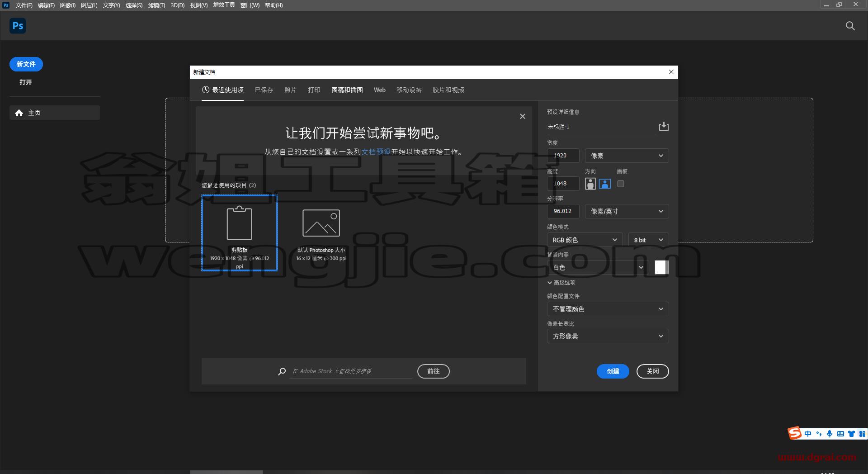Image resolution: width=868 pixels, height=474 pixels.
Task: Open the 3D(D) menu
Action: click(178, 5)
